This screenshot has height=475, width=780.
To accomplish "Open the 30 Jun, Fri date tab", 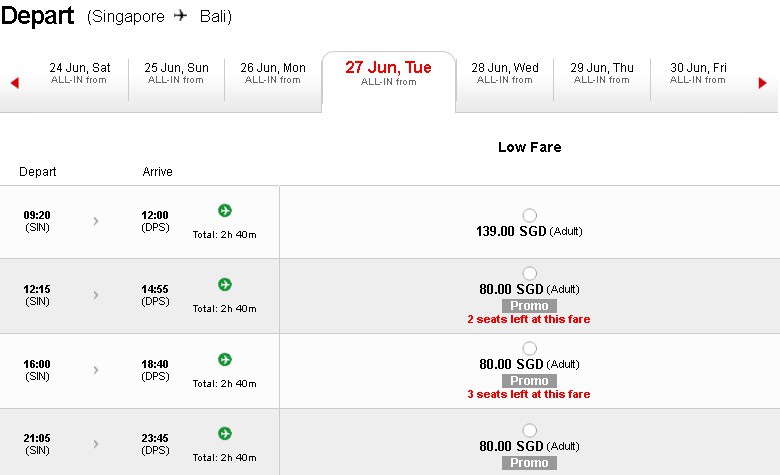I will point(698,80).
